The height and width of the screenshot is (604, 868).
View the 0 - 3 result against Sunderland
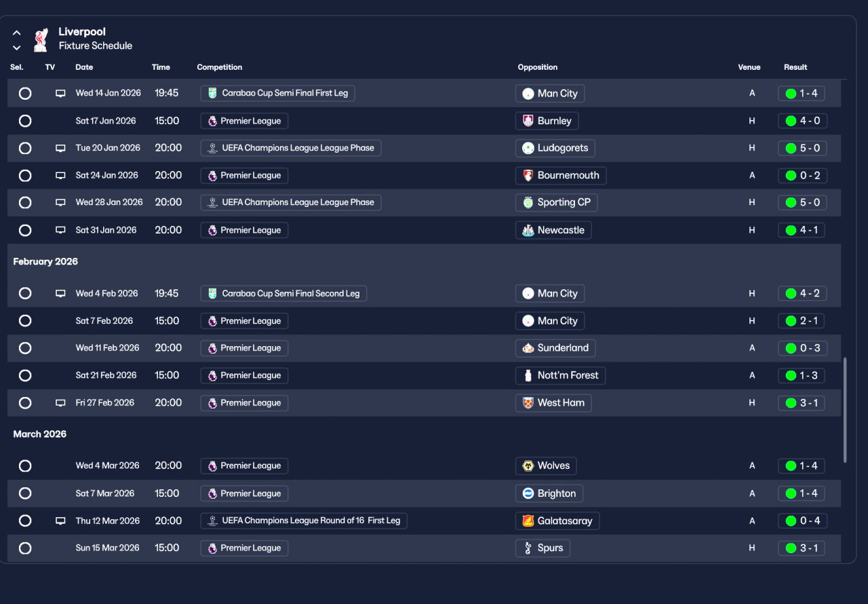[802, 348]
